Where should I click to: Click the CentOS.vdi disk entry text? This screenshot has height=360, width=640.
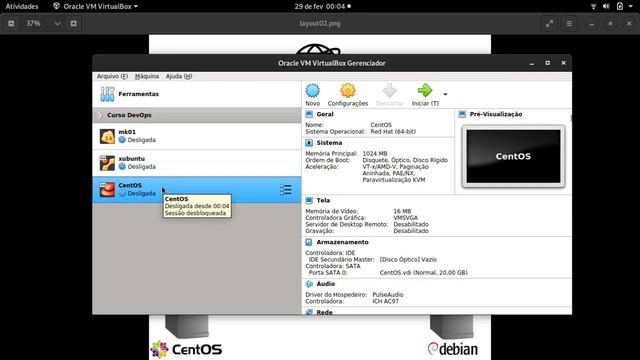point(423,273)
